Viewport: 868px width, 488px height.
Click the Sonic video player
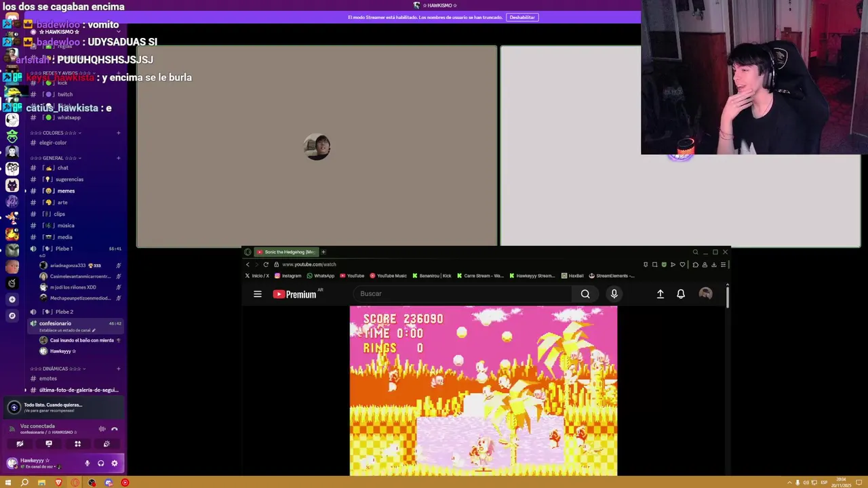click(x=484, y=390)
